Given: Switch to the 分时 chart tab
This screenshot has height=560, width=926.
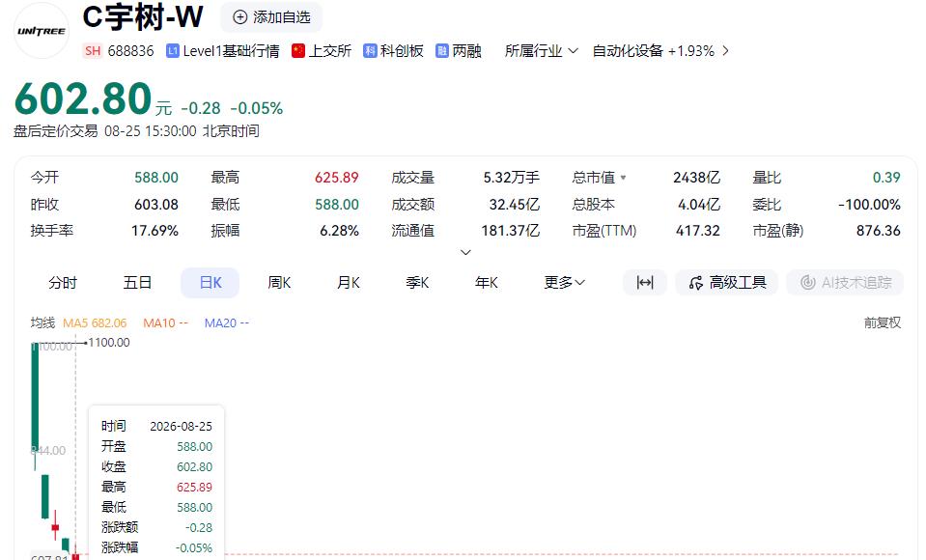Looking at the screenshot, I should [x=63, y=282].
